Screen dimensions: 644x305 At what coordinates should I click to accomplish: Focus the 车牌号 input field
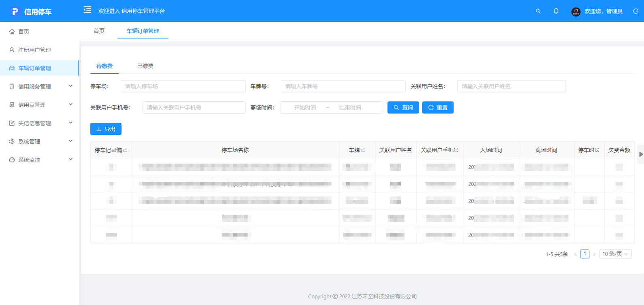pos(343,86)
